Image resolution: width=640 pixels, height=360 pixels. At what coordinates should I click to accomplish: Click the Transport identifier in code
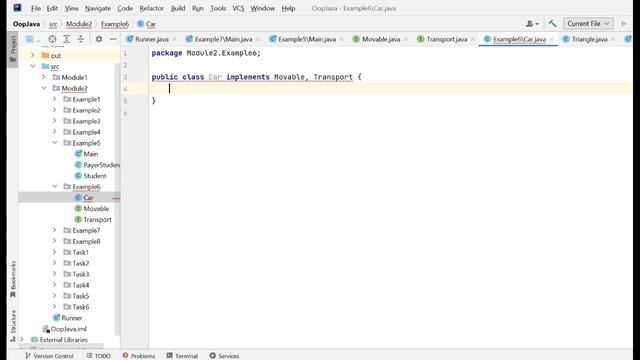point(333,77)
